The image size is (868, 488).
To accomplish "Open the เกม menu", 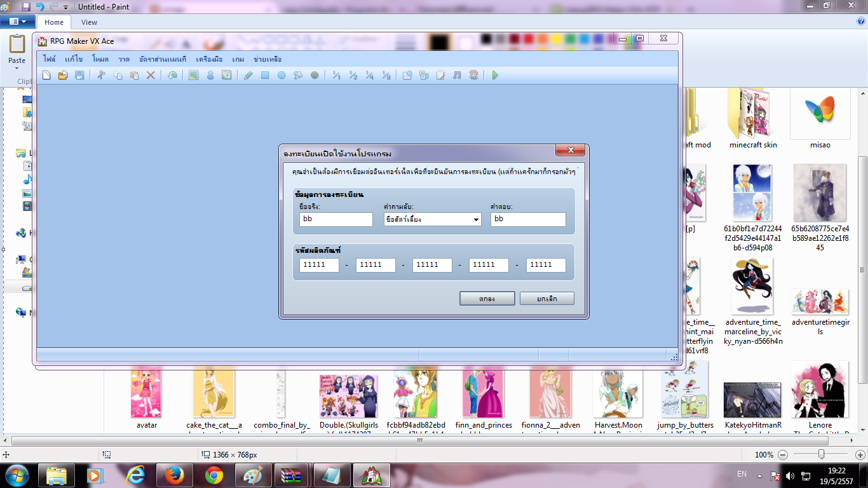I will tap(238, 59).
